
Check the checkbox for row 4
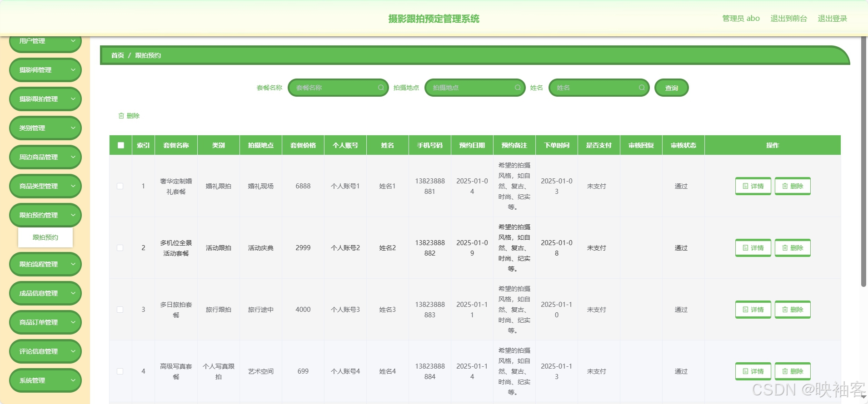coord(120,371)
